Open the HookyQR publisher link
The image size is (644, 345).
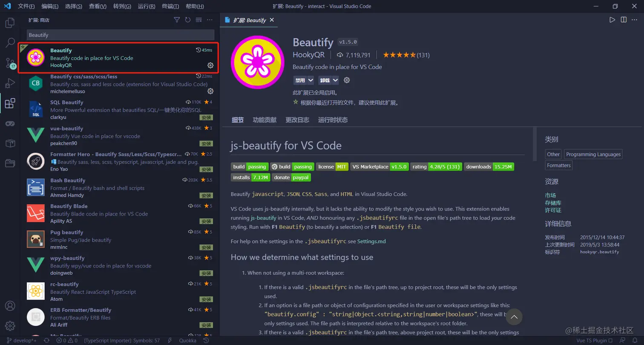(x=309, y=55)
